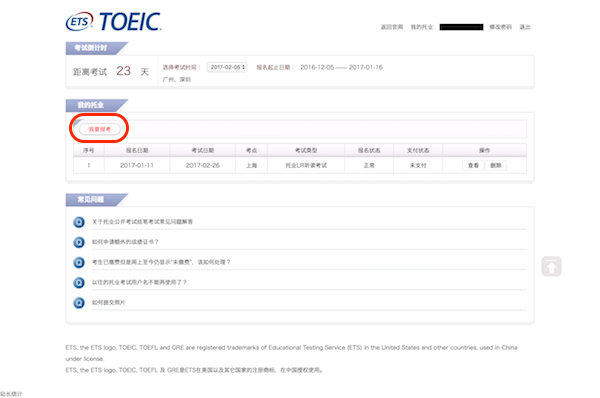Log out via 退出 link

[x=525, y=27]
